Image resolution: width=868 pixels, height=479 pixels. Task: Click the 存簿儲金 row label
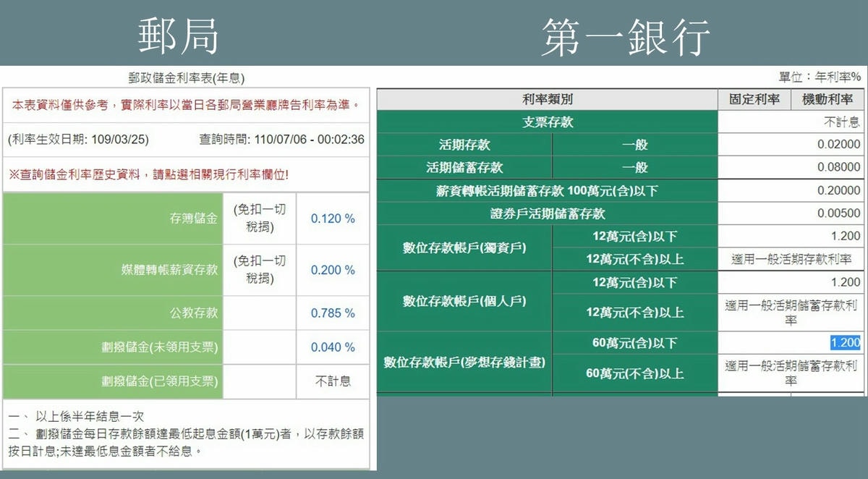[x=193, y=219]
